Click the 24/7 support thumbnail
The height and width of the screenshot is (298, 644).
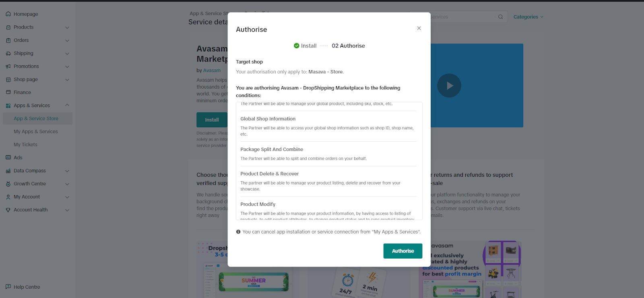[x=358, y=282]
